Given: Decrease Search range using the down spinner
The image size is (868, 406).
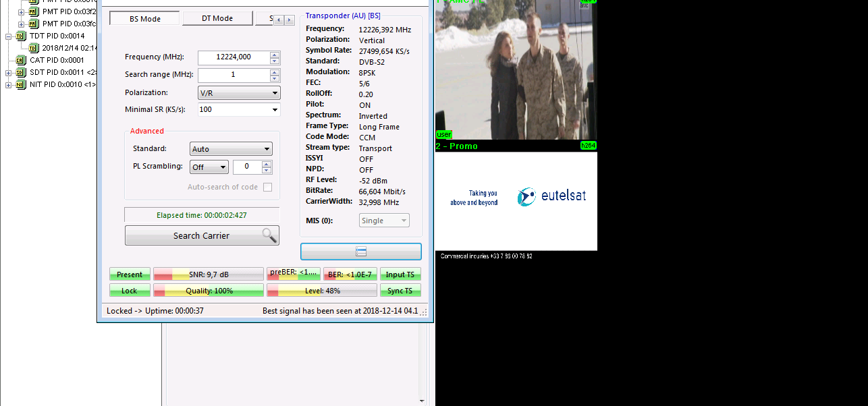Looking at the screenshot, I should pyautogui.click(x=274, y=78).
